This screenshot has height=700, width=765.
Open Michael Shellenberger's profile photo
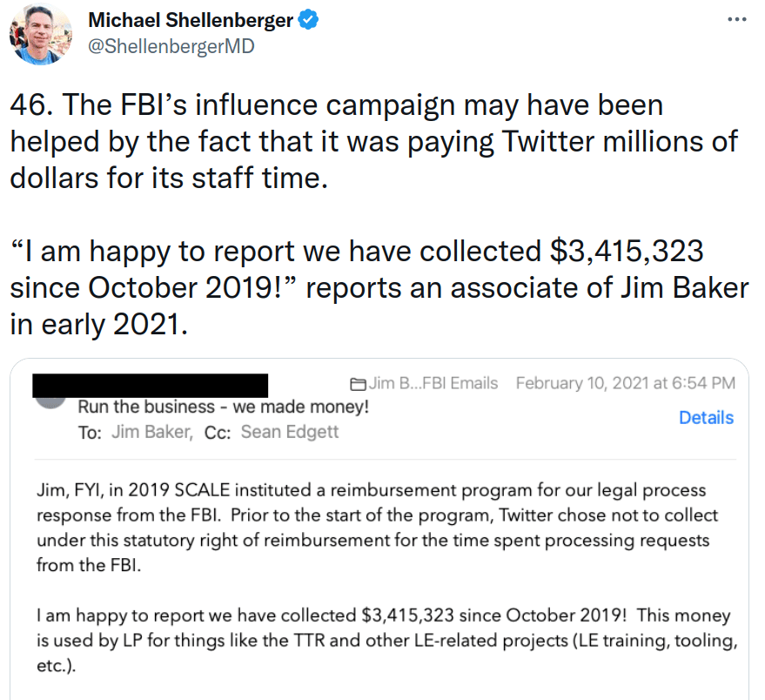tap(41, 33)
